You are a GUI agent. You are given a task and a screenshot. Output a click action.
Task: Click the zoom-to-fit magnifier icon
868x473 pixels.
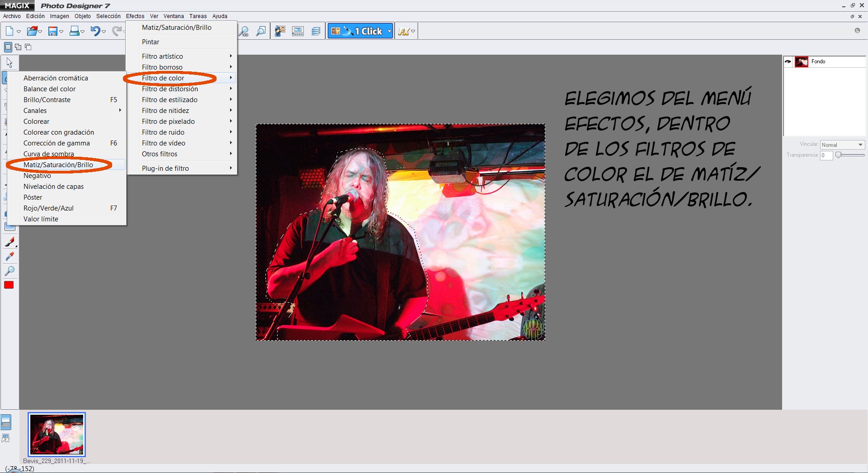click(x=261, y=31)
